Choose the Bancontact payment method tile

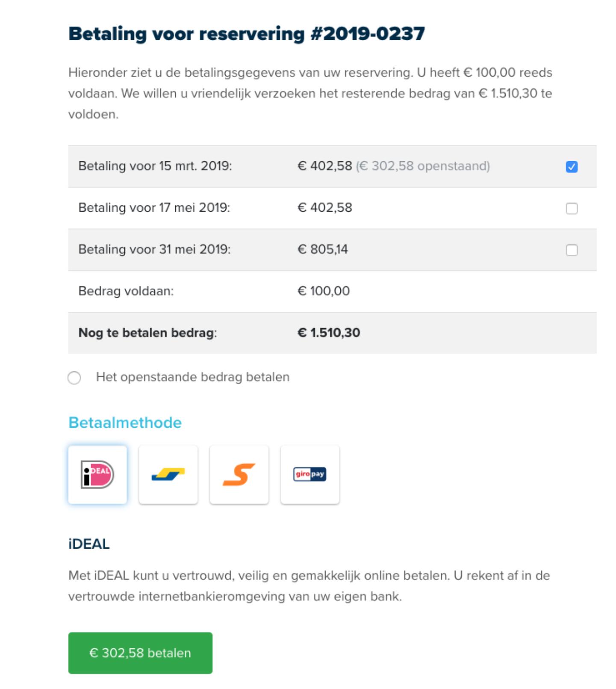168,474
